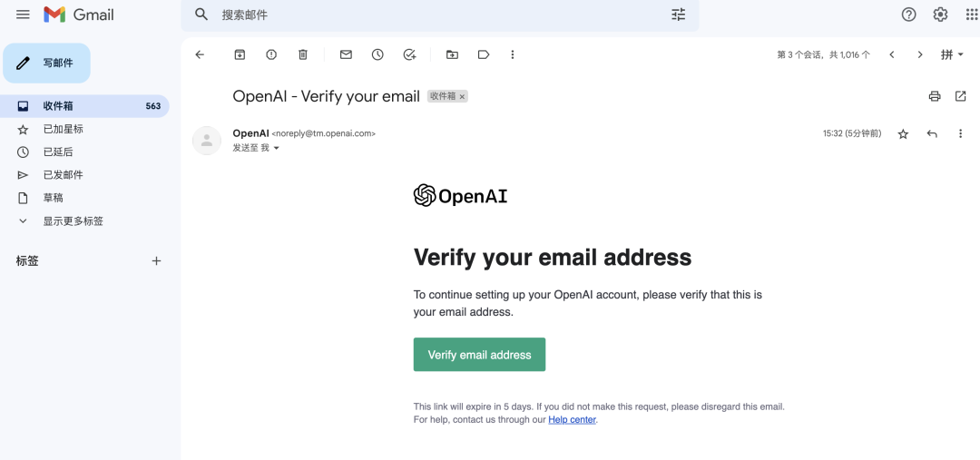
Task: Delete the email with the trash icon
Action: pyautogui.click(x=303, y=54)
